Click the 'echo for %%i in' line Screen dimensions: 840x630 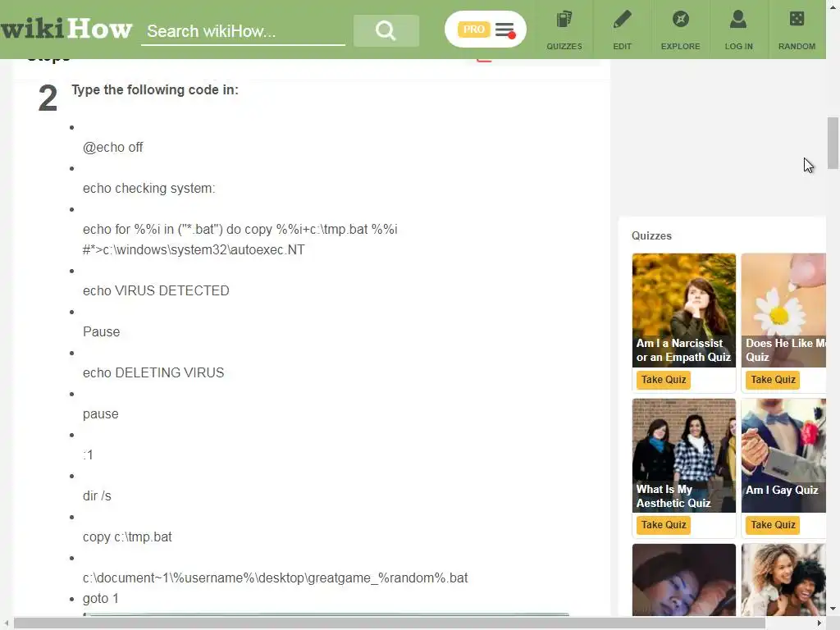pyautogui.click(x=240, y=230)
